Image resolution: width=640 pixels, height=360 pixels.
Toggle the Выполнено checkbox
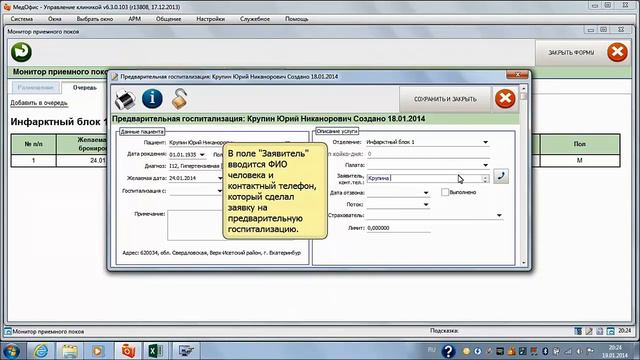click(445, 192)
